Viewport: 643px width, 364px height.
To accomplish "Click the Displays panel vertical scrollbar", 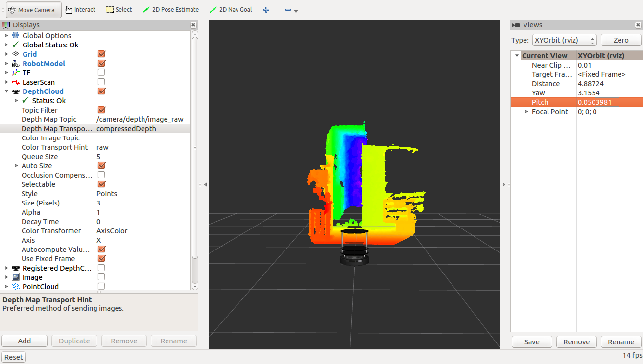I will point(195,147).
